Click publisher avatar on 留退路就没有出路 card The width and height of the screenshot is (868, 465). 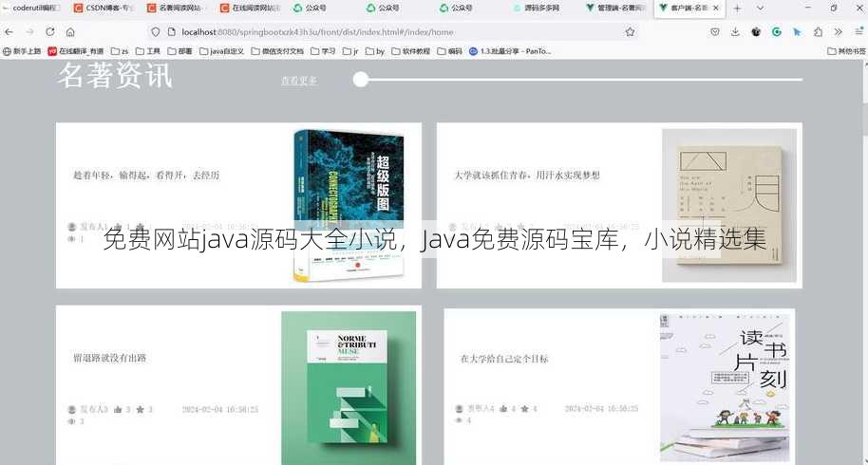click(72, 410)
